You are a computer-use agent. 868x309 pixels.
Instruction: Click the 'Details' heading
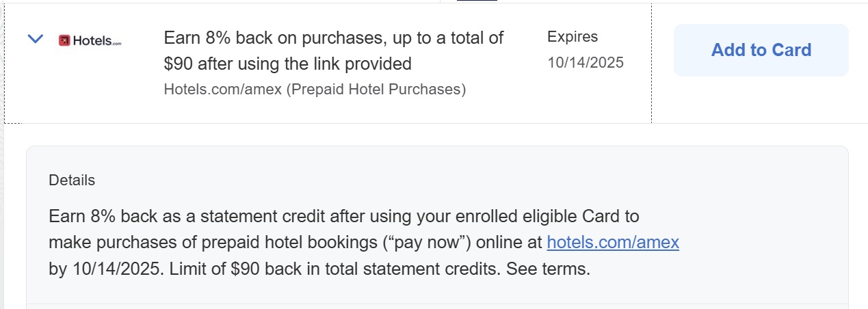(72, 180)
